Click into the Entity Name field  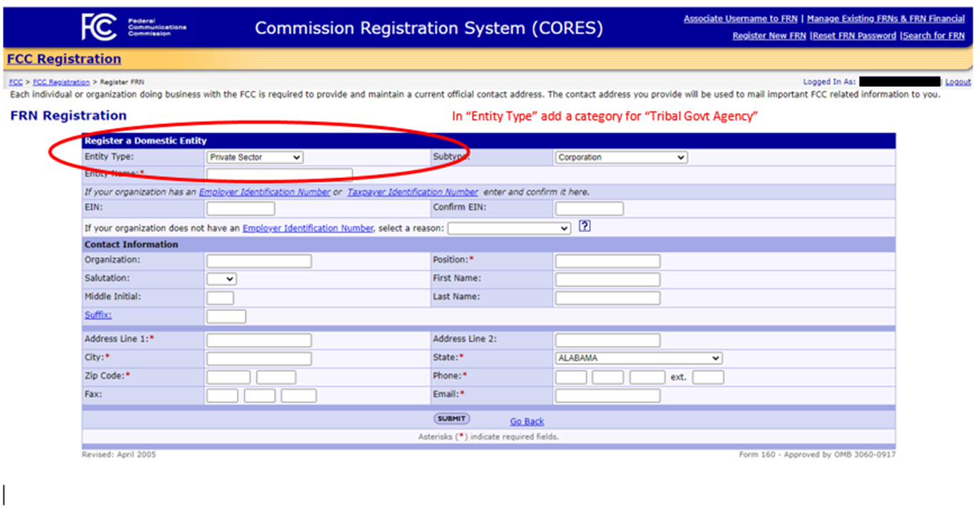point(279,174)
